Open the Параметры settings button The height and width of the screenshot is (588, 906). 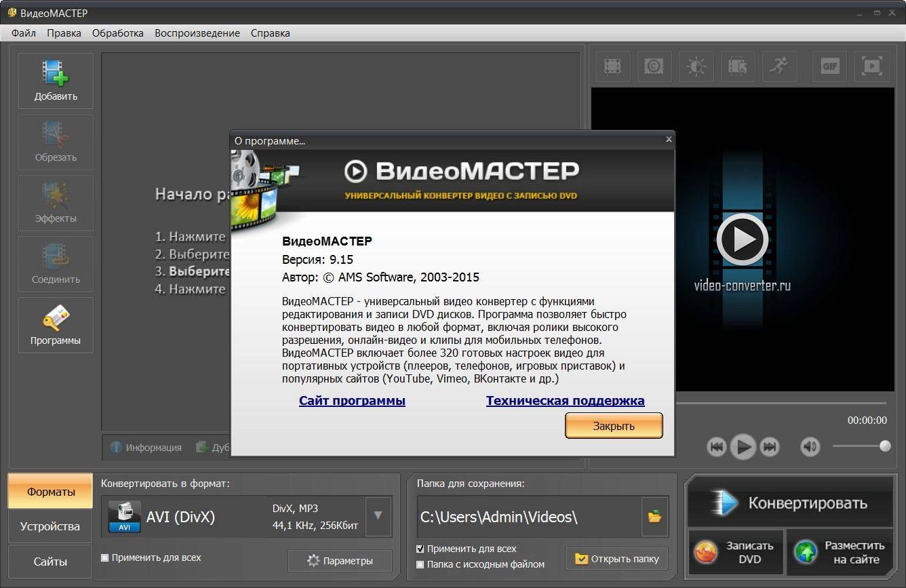tap(340, 561)
